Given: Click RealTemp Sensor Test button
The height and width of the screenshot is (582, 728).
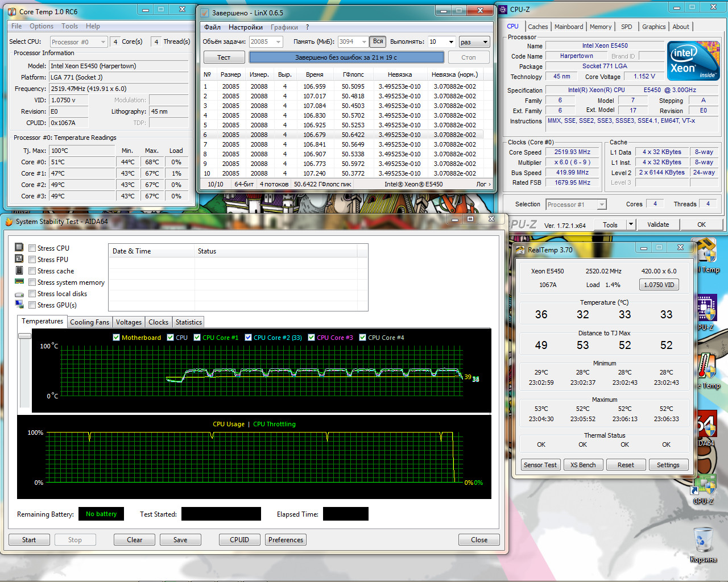Looking at the screenshot, I should [x=540, y=465].
